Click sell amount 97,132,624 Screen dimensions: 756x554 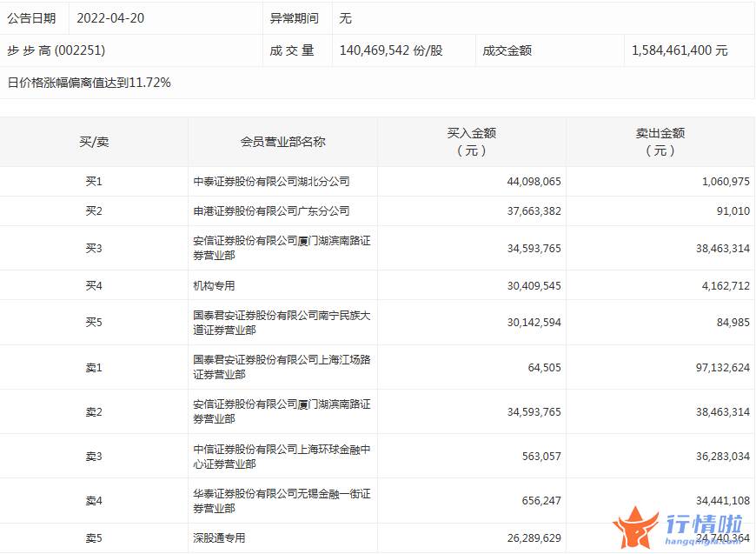723,367
